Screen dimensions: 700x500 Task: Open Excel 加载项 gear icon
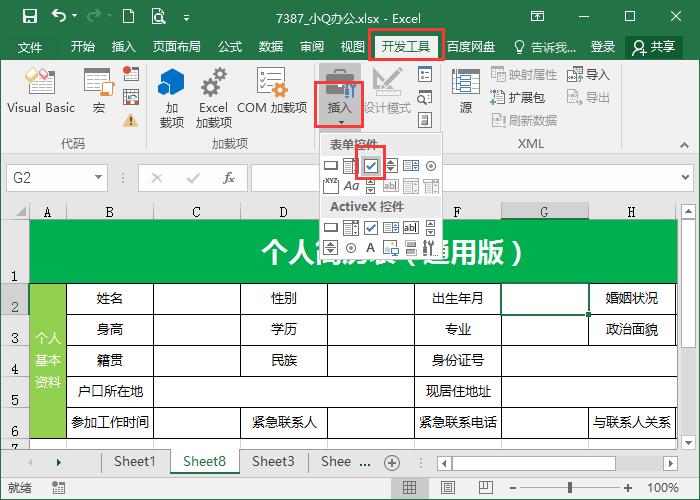click(x=213, y=98)
